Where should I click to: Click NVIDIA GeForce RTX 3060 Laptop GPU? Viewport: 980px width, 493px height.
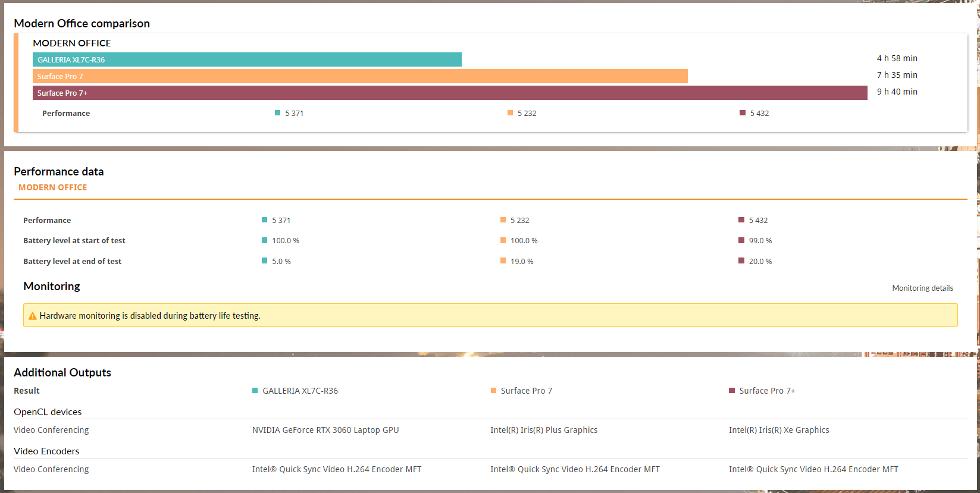point(325,430)
